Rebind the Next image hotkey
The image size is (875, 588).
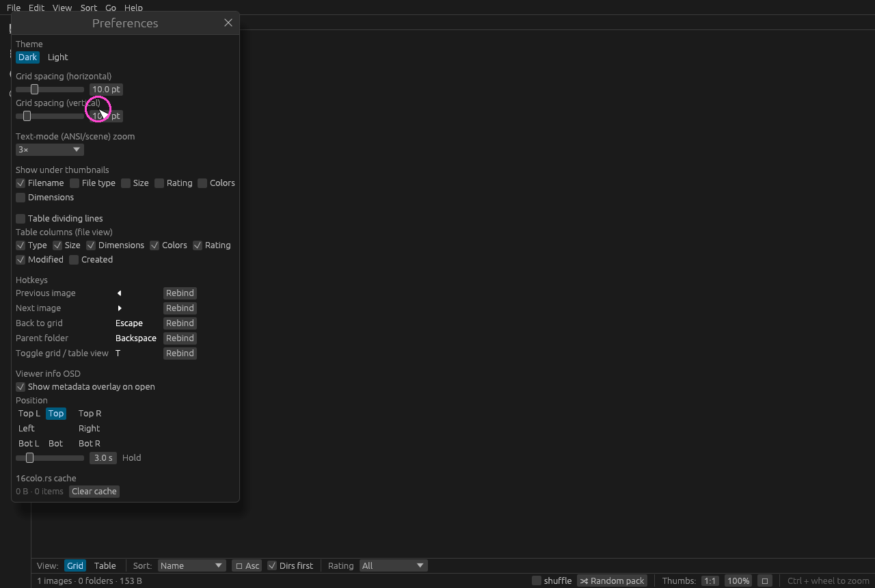click(180, 308)
